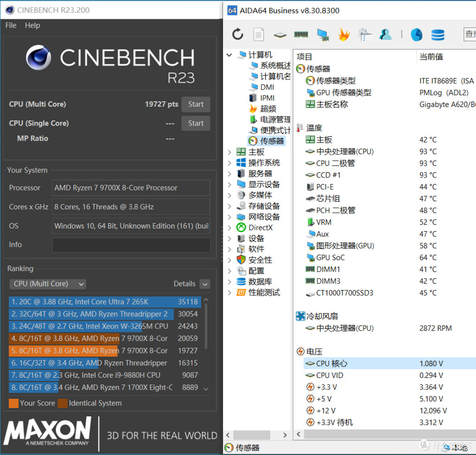The height and width of the screenshot is (455, 476).
Task: Select the GPU SoC temperature row
Action: point(390,258)
